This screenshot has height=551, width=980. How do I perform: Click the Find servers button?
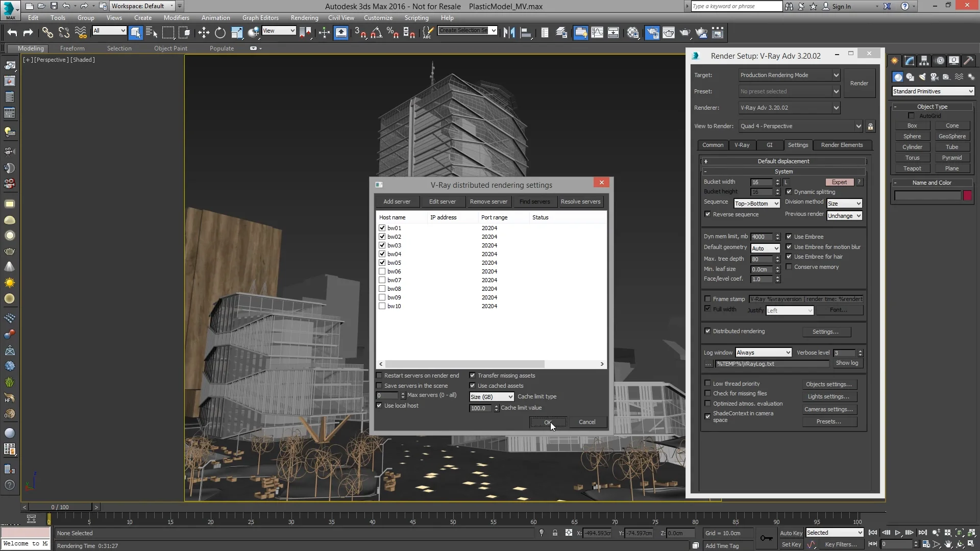(x=534, y=201)
